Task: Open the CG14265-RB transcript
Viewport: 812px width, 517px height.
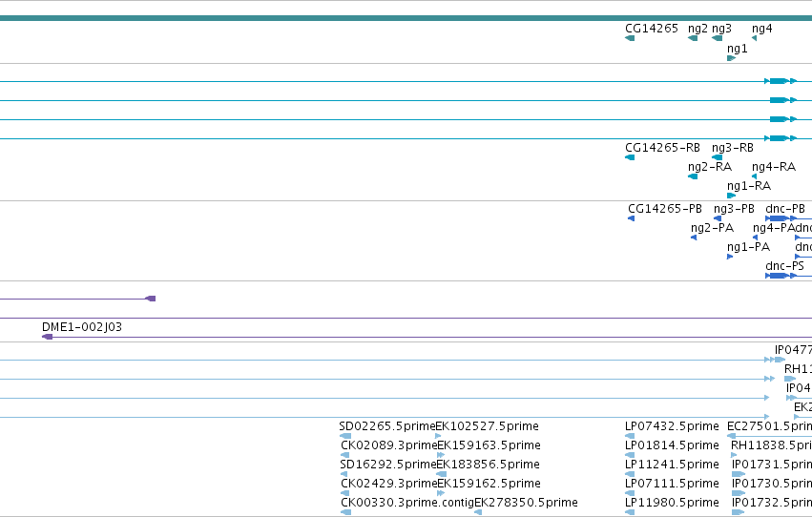Action: tap(630, 157)
